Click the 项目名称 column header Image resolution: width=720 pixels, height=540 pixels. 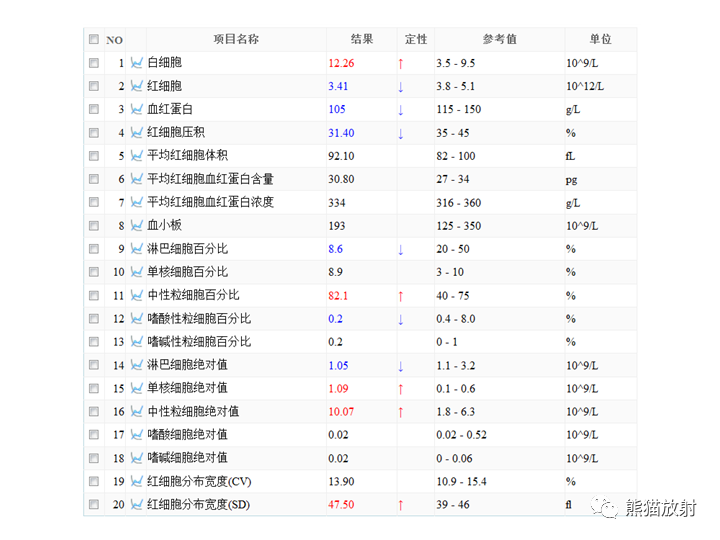236,39
